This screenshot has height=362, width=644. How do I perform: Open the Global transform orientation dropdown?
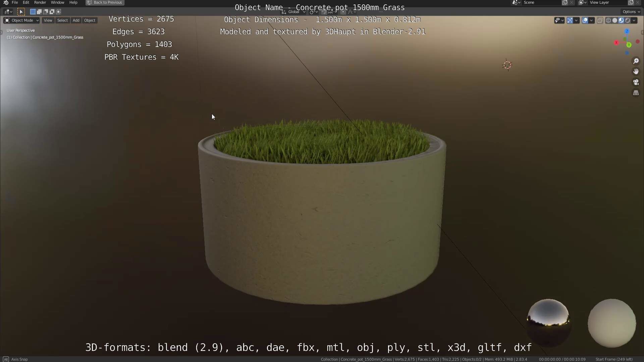coord(293,12)
